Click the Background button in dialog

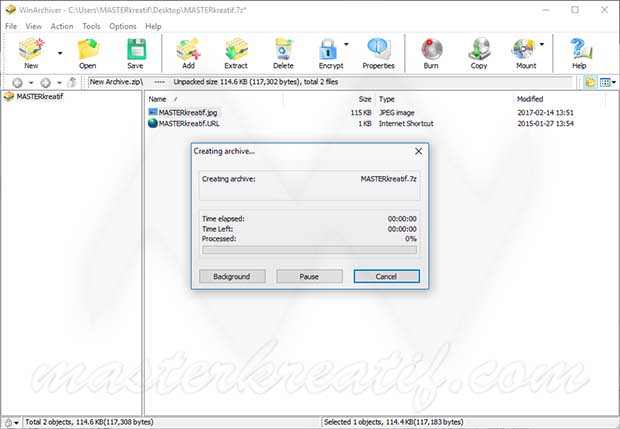click(x=232, y=276)
